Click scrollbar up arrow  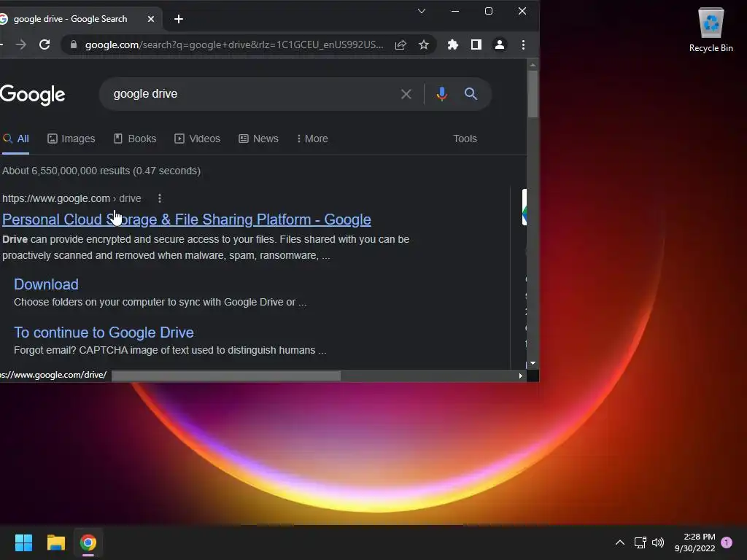pyautogui.click(x=533, y=65)
